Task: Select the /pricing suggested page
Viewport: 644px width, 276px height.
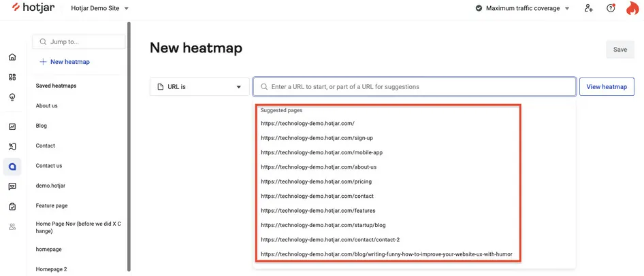Action: pos(316,182)
